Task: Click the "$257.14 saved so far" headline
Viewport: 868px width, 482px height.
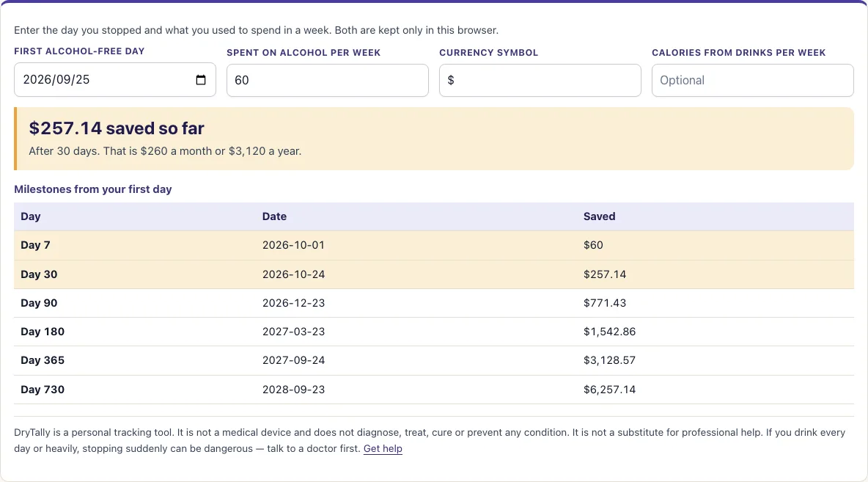Action: click(117, 128)
